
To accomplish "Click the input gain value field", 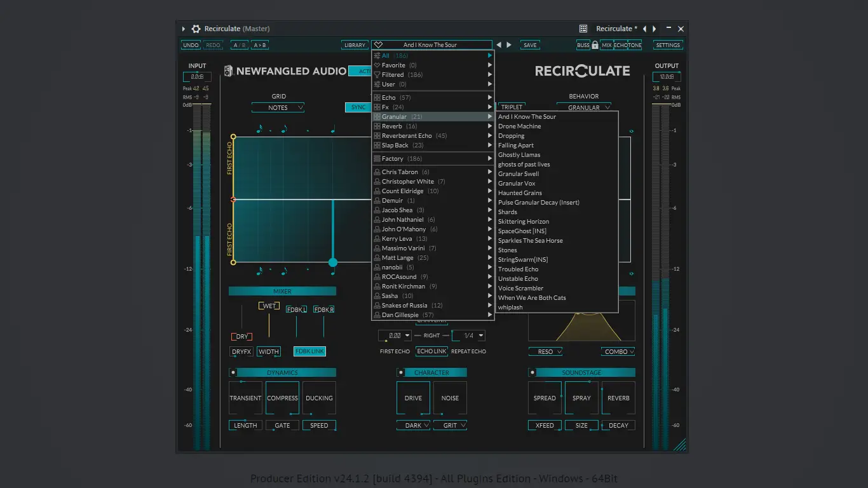I will [x=197, y=77].
